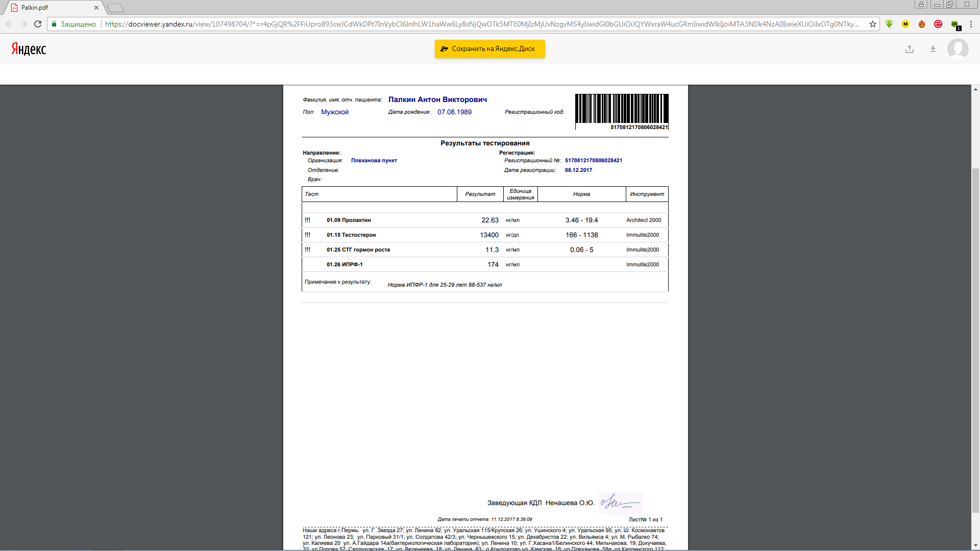
Task: Click the Hola flame extension icon
Action: pos(922,24)
